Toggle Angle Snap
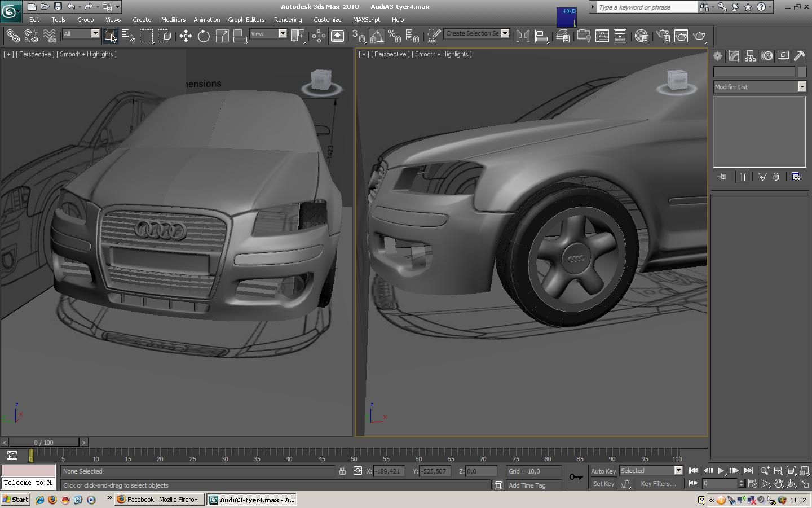 click(x=377, y=36)
